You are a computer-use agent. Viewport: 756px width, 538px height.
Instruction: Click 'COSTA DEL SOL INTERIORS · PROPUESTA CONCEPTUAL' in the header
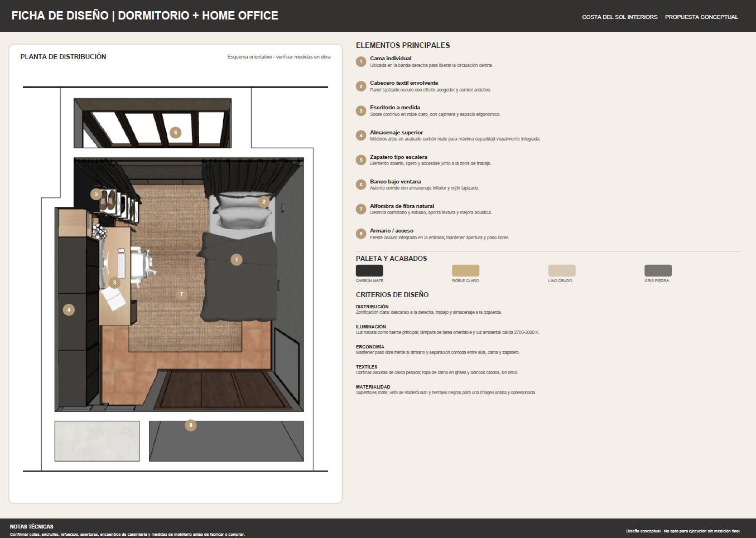pyautogui.click(x=660, y=17)
